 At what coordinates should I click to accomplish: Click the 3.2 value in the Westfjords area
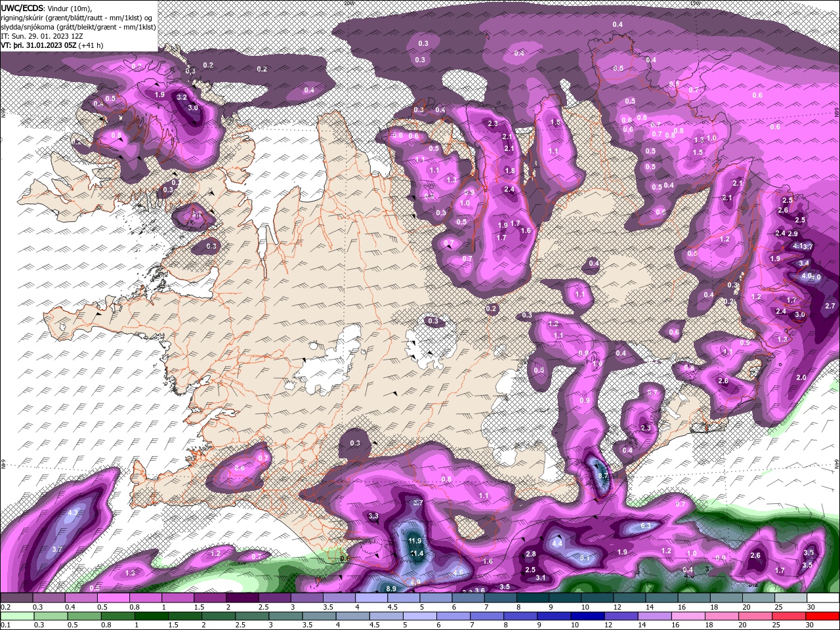pyautogui.click(x=182, y=96)
